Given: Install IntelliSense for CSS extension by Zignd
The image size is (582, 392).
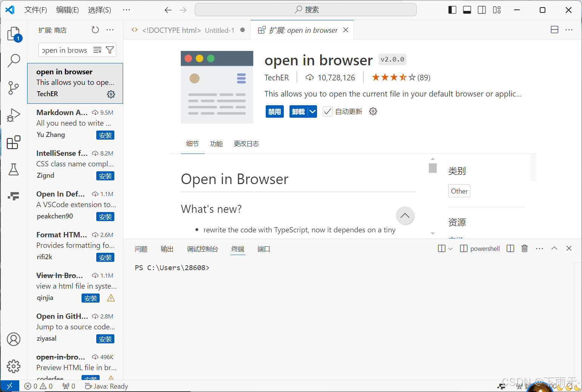Looking at the screenshot, I should [x=105, y=176].
